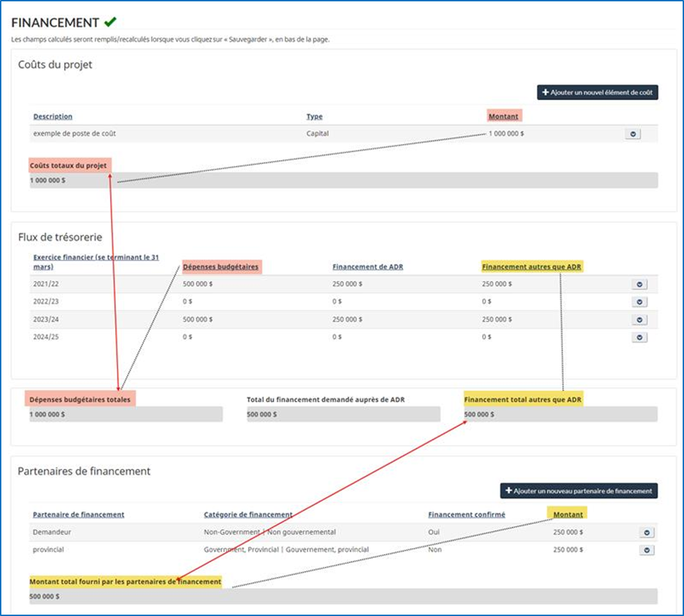
Task: Select 'Oui' confirmed funding cell
Action: pos(434,532)
